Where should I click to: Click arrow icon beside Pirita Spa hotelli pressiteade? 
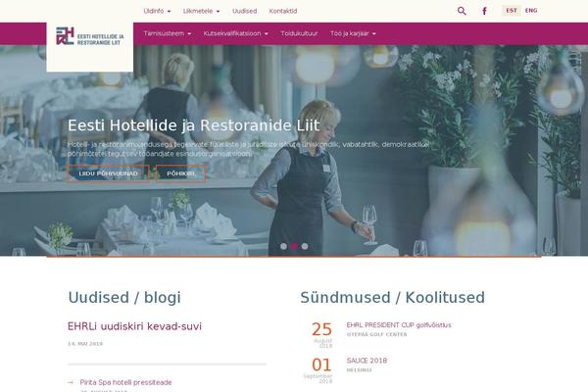pos(71,382)
